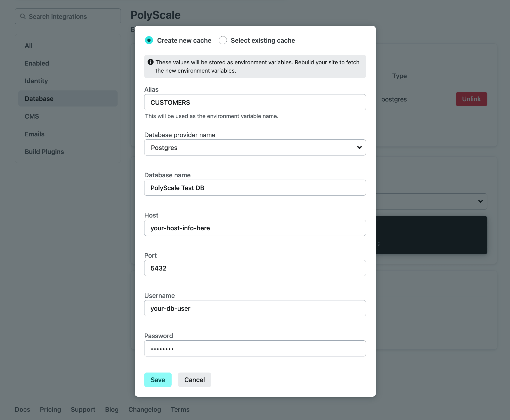
Task: Click the Postgres dropdown chevron arrow
Action: tap(359, 147)
